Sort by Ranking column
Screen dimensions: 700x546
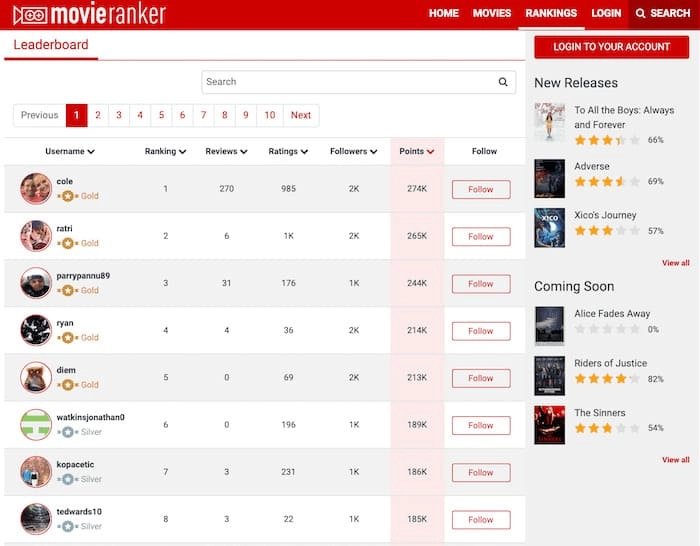point(165,151)
